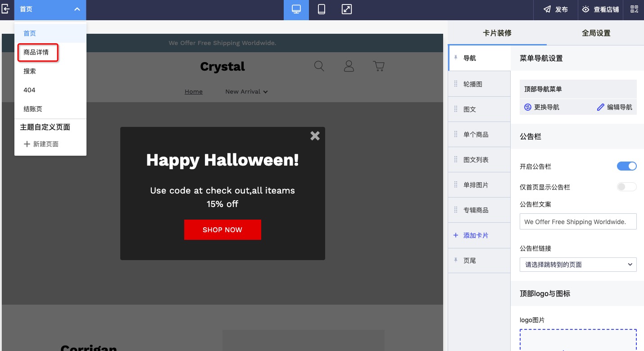Click the drag handle beside 专辑商品

tap(456, 210)
